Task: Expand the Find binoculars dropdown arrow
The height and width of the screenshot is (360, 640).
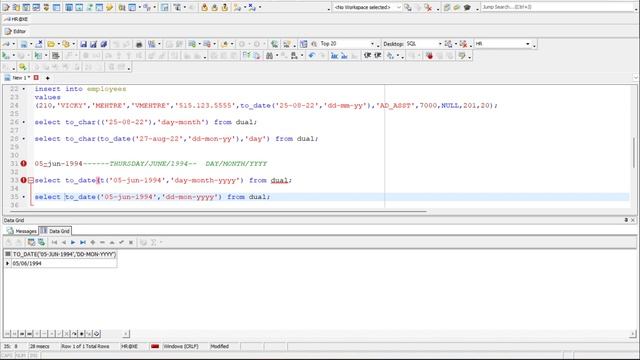Action: pos(277,56)
